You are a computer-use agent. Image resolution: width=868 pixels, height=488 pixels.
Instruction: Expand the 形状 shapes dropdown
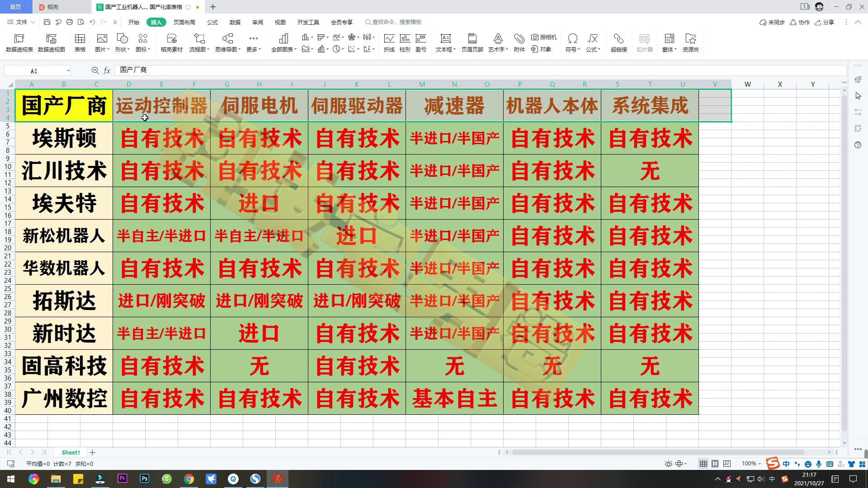coord(122,49)
